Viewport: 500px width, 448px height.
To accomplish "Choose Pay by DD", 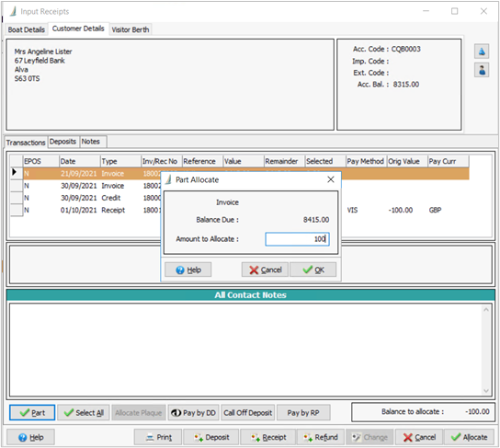I will tap(193, 412).
